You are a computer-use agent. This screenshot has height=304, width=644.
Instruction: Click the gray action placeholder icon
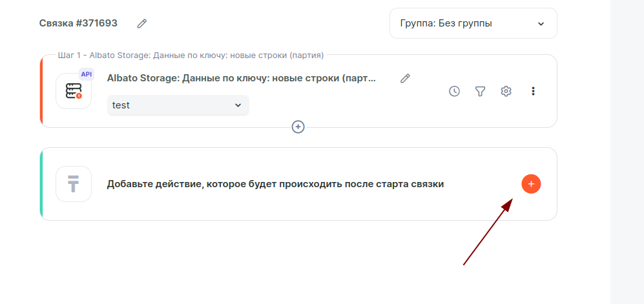pyautogui.click(x=73, y=184)
